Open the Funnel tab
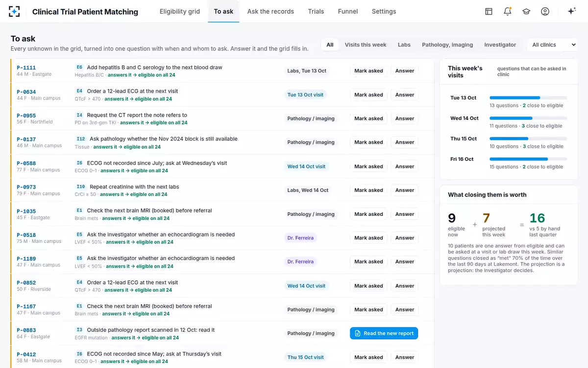Viewport: 588px width, 368px height. coord(348,11)
